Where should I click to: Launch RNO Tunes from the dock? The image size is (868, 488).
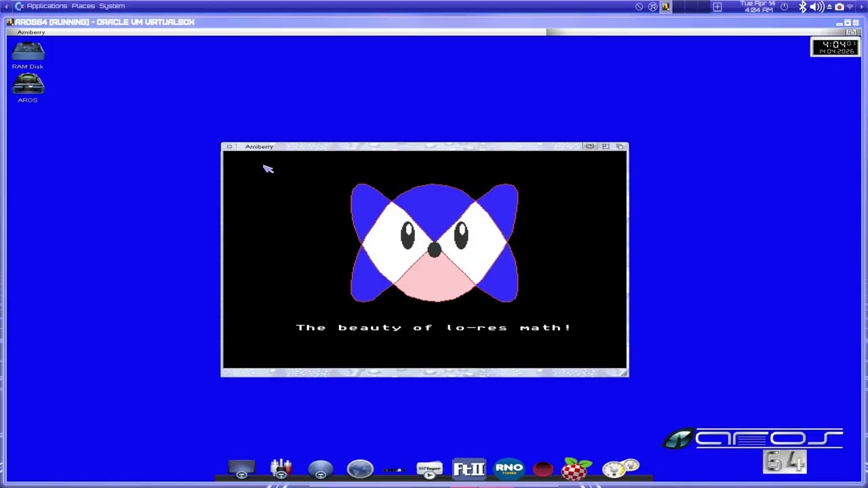[x=509, y=469]
